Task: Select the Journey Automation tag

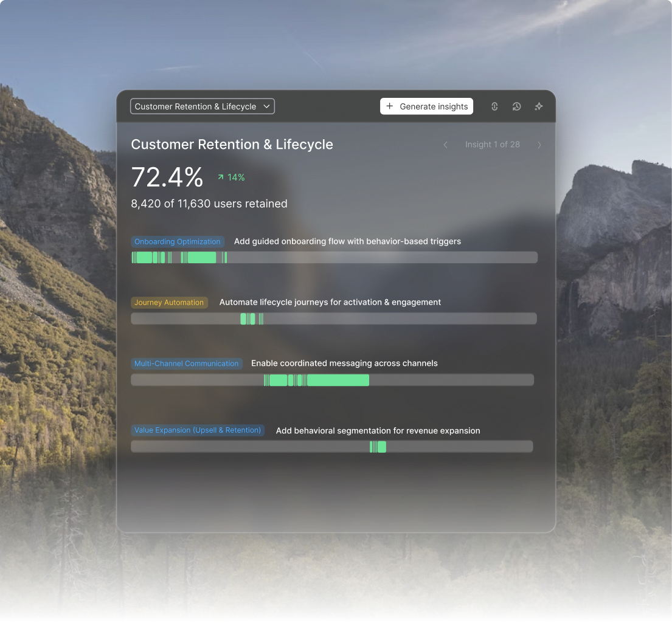Action: pyautogui.click(x=169, y=302)
